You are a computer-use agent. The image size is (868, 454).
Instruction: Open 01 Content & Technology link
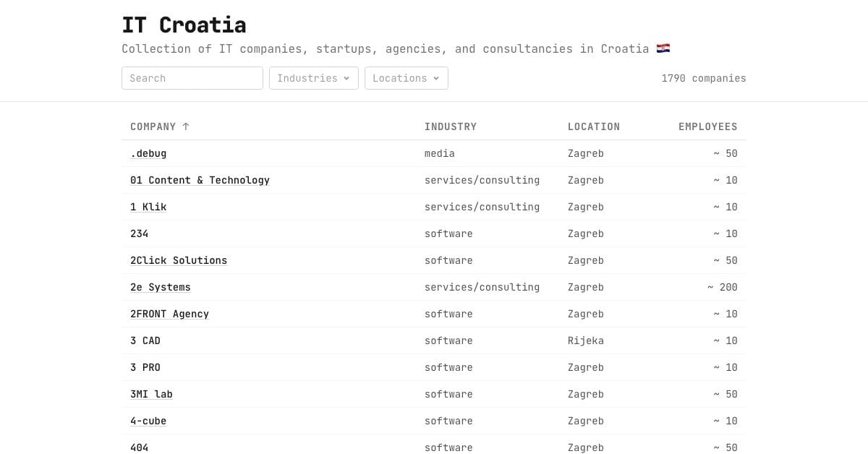click(x=200, y=180)
